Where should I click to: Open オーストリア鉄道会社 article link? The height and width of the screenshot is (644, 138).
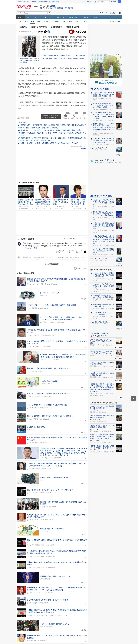click(x=48, y=393)
